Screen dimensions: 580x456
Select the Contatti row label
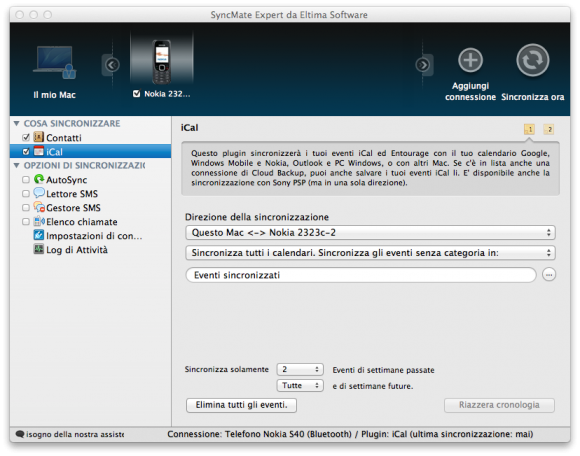point(64,138)
